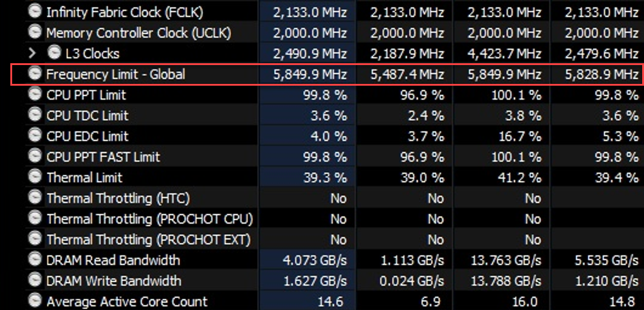Click the 2,187.9 MHz L3 Clocks value

pos(407,53)
